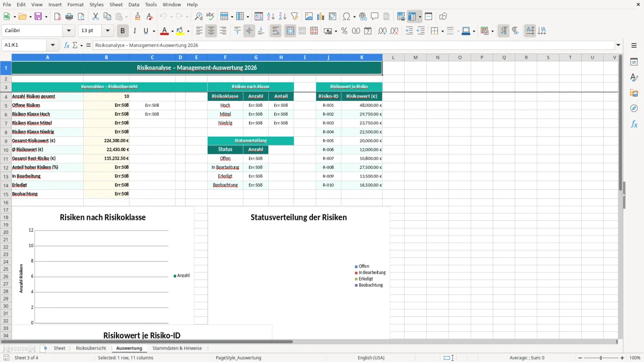
Task: Toggle Print Preview icon
Action: pos(81,17)
